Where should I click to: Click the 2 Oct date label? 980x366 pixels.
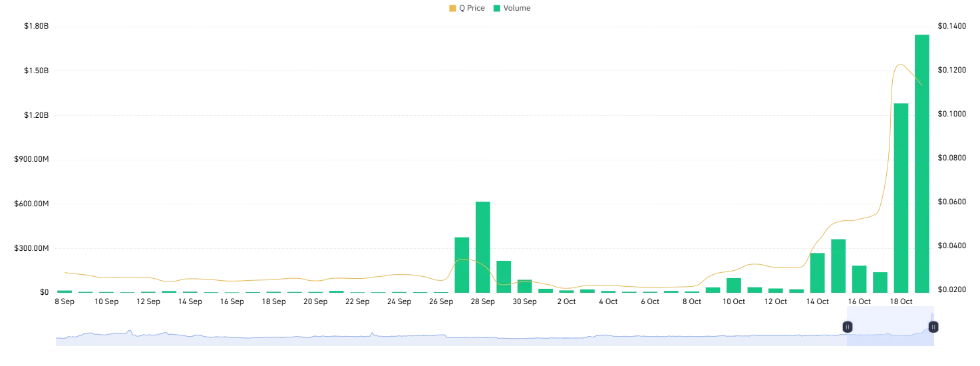566,301
